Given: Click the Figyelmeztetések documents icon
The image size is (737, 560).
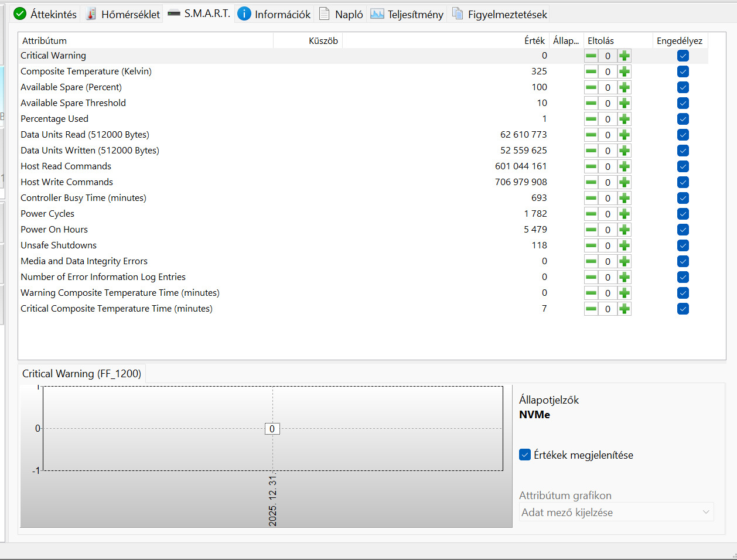Looking at the screenshot, I should [x=458, y=14].
